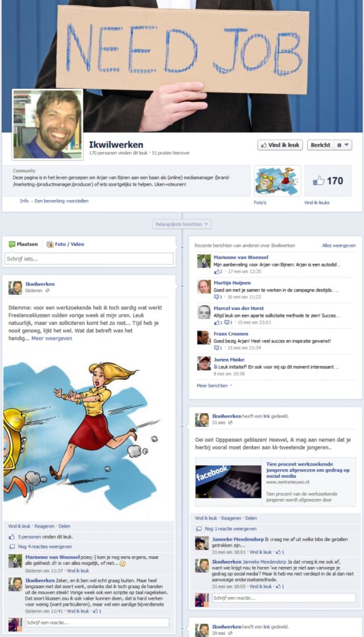Viewport: 364px width, 637px height.
Task: Click Marcel van der Horst's avatar
Action: pyautogui.click(x=204, y=312)
